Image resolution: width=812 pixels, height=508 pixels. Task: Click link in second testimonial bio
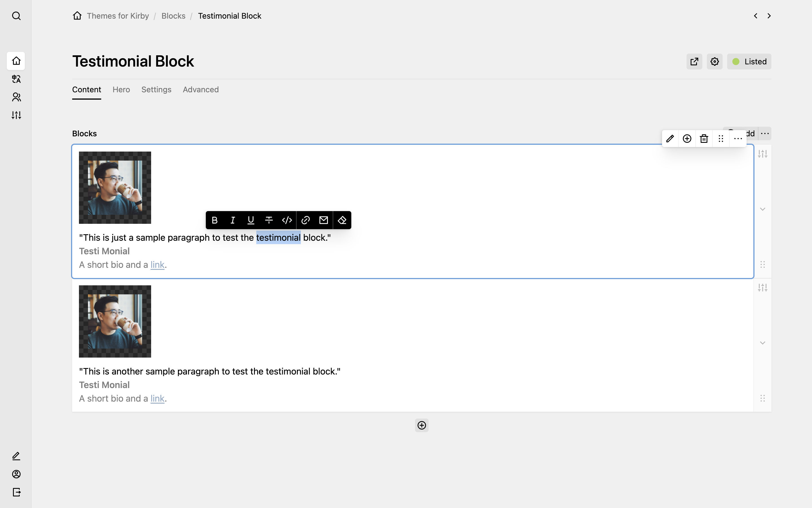(157, 398)
